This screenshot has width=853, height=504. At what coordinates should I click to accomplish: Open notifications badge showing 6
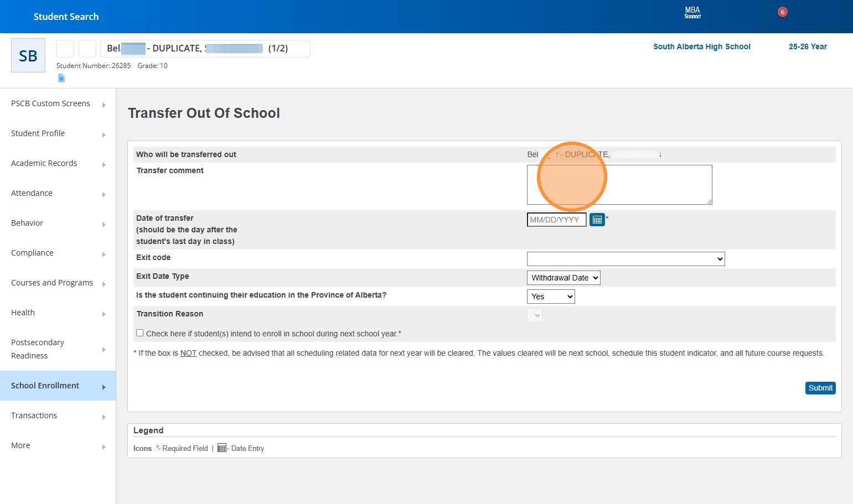coord(782,12)
